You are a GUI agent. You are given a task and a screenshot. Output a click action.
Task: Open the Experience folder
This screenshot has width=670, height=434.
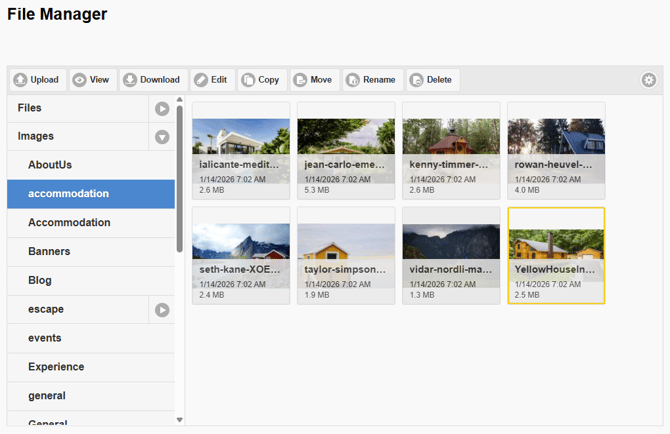(91, 367)
